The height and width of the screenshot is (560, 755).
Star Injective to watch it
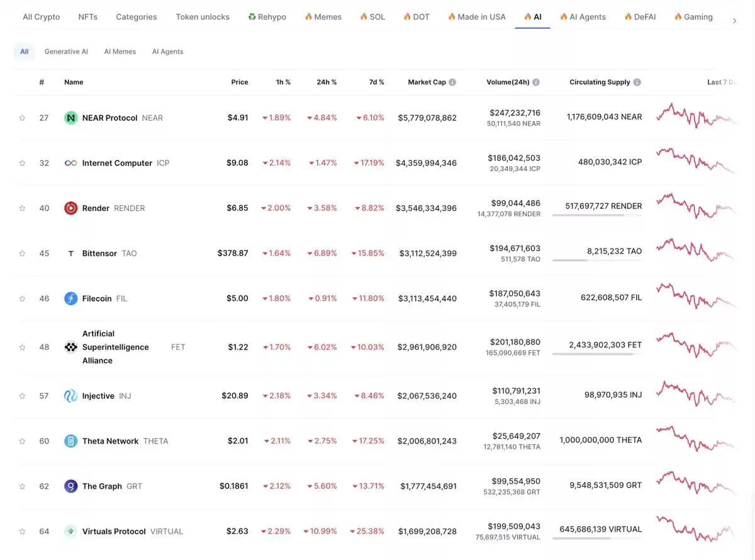22,396
